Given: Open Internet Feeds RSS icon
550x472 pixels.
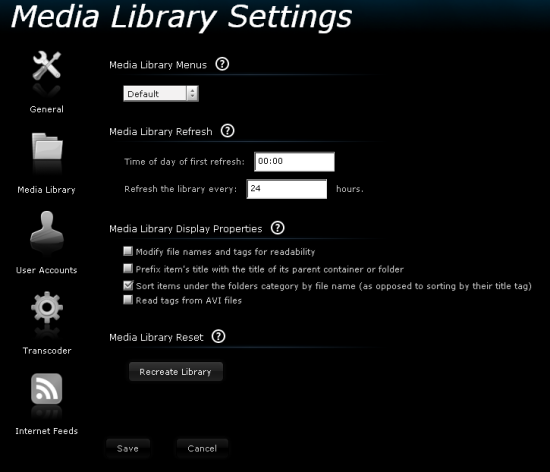Looking at the screenshot, I should click(x=47, y=389).
